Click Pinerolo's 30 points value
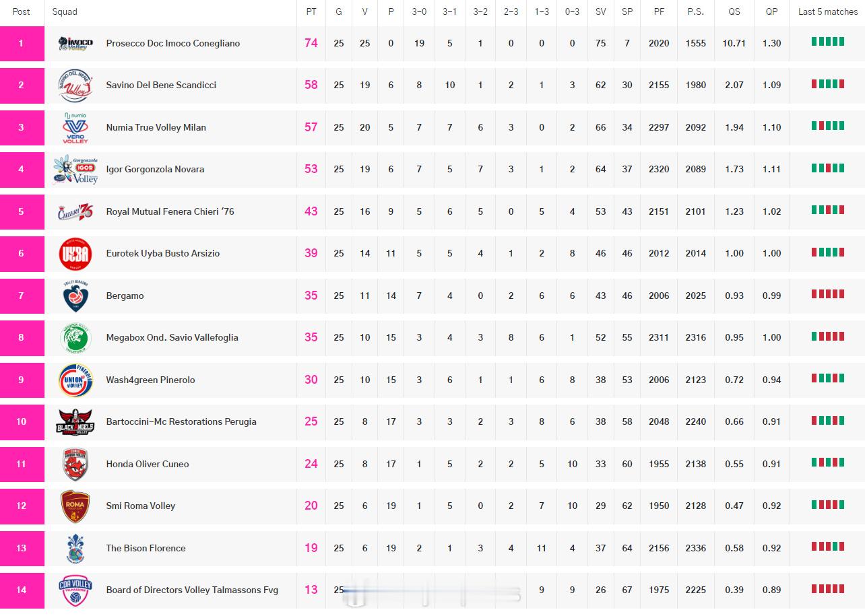Viewport: 865px width, 616px height. coord(311,380)
